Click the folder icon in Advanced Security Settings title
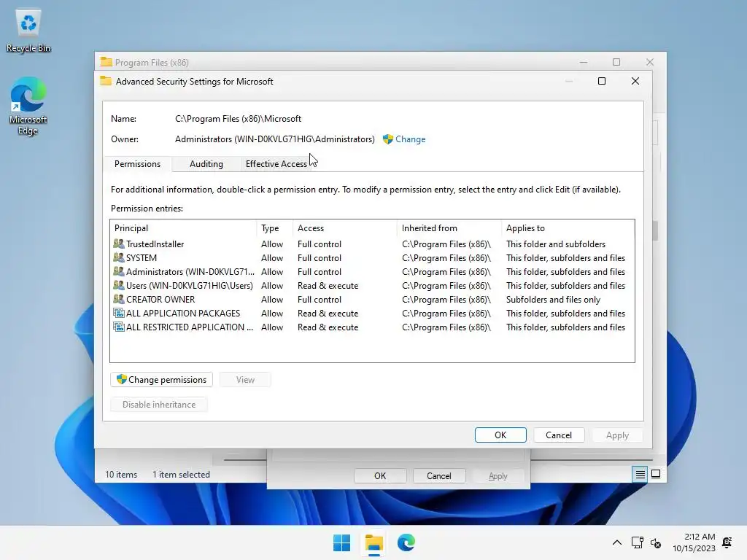This screenshot has width=747, height=560. pyautogui.click(x=106, y=81)
